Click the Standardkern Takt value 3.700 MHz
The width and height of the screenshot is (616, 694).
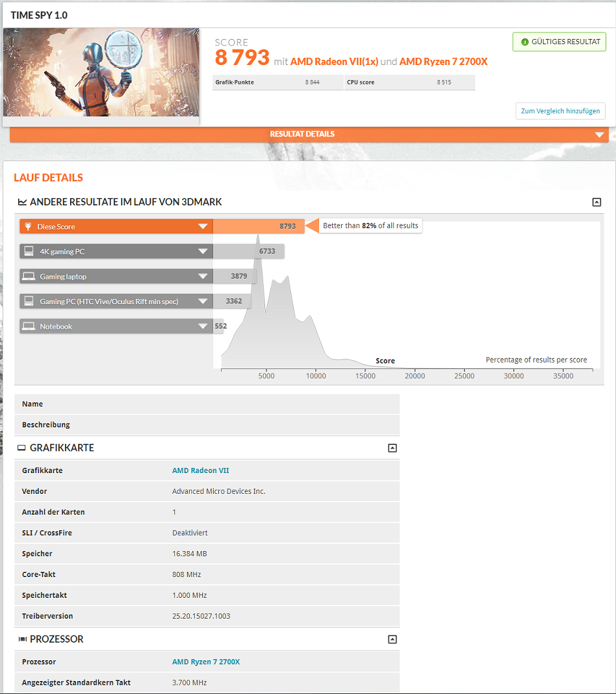pyautogui.click(x=189, y=682)
